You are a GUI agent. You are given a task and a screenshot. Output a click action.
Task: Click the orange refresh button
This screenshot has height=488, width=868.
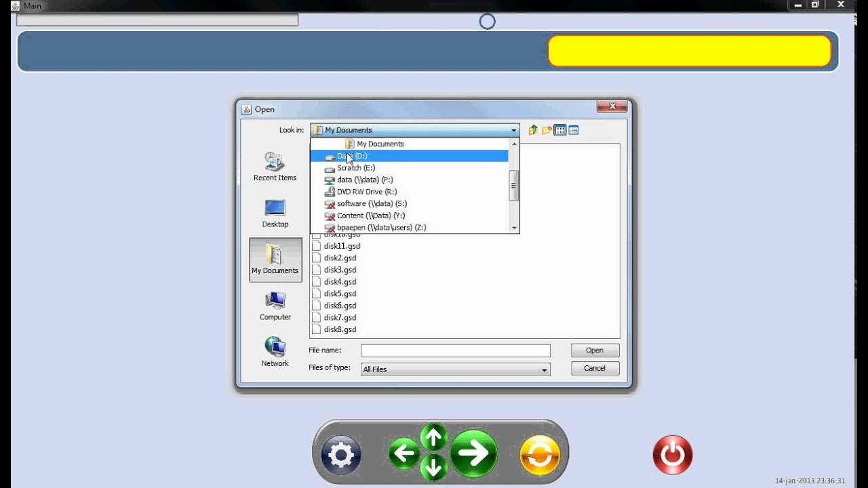coord(540,455)
